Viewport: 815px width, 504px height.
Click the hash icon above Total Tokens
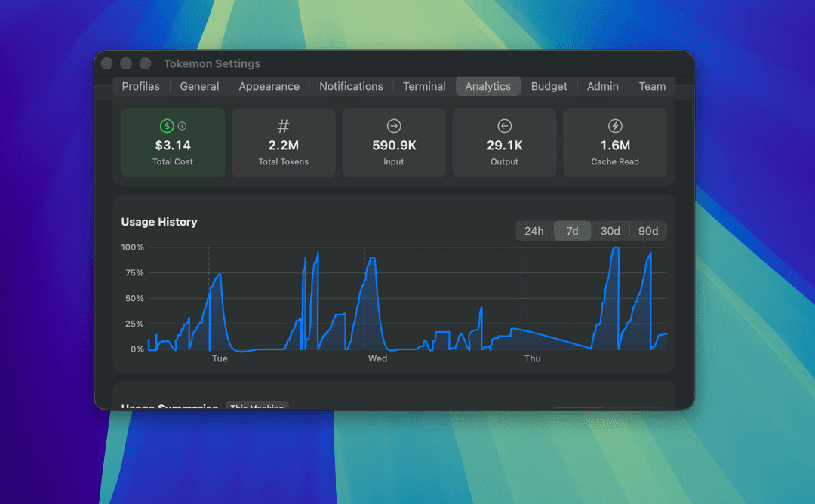(x=283, y=125)
